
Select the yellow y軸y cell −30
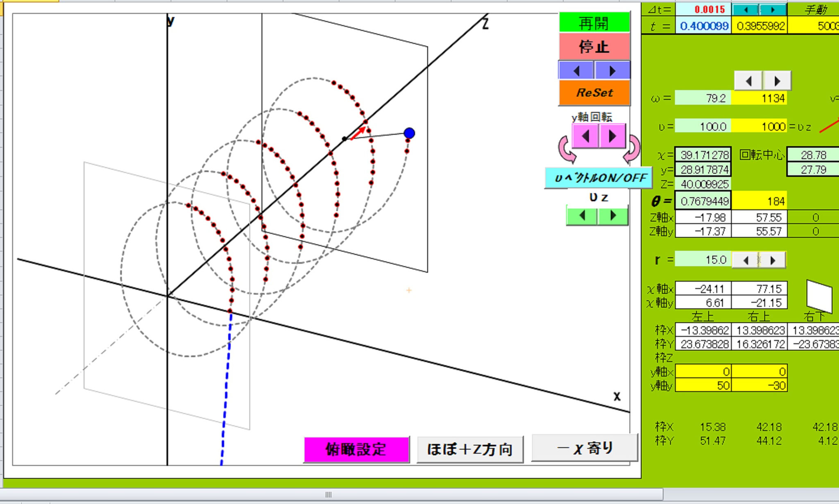coord(760,385)
